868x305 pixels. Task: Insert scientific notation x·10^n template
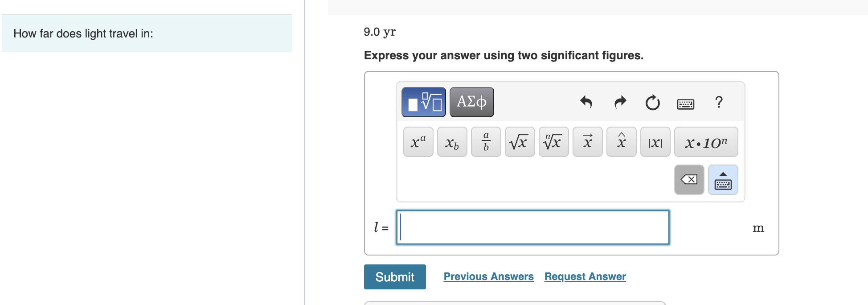706,142
